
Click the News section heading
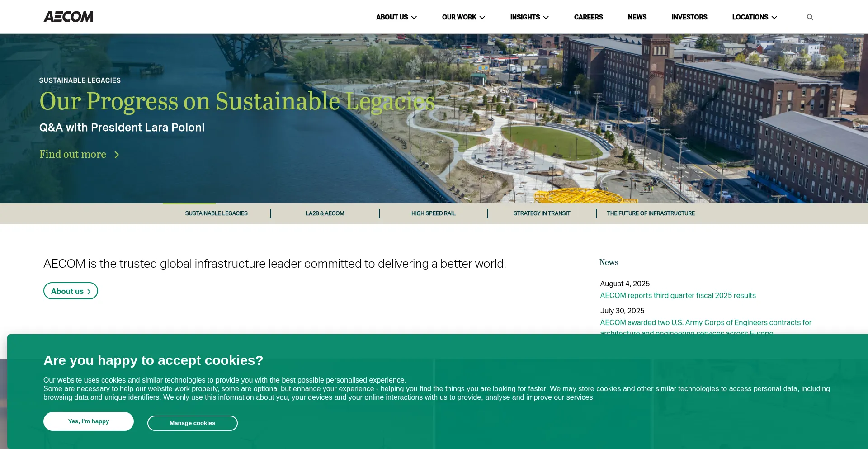click(609, 262)
